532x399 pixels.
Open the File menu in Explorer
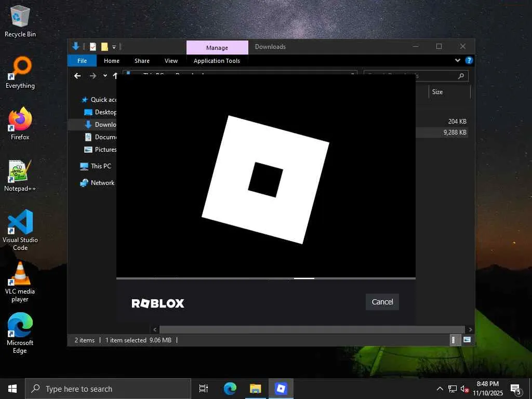pos(82,61)
